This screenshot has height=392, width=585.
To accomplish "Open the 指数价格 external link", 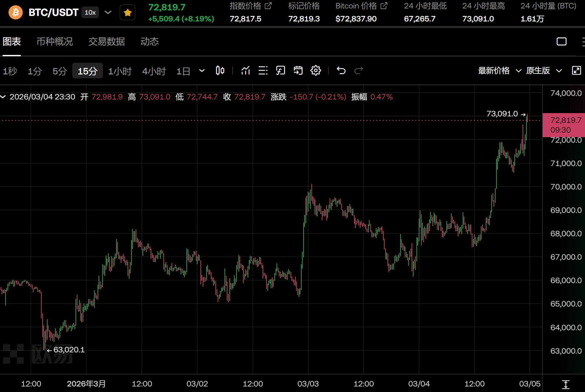I will pos(268,6).
